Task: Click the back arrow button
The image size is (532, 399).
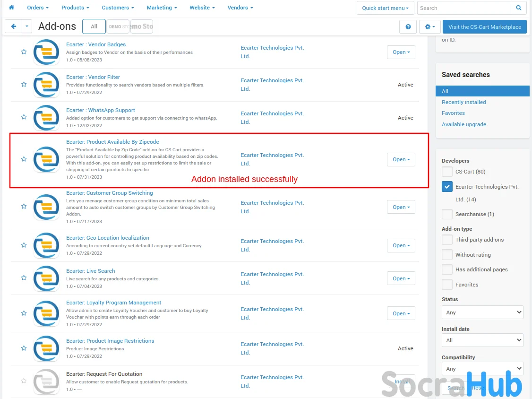Action: [13, 26]
